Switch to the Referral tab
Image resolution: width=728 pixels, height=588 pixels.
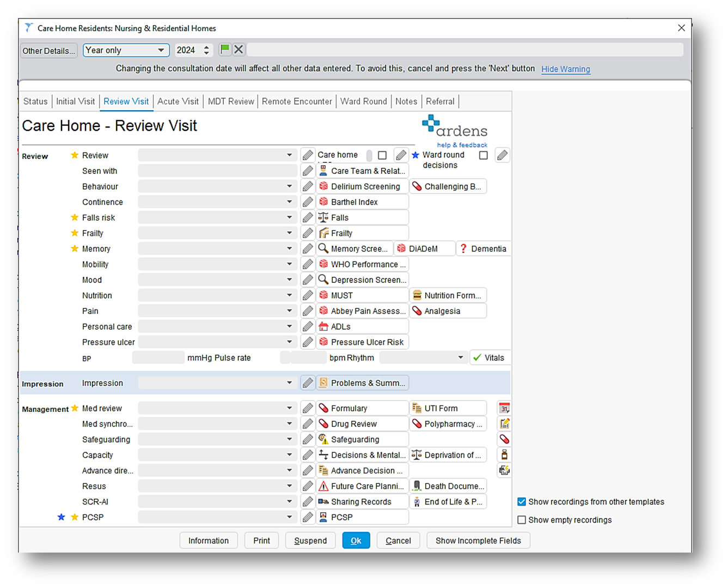440,101
